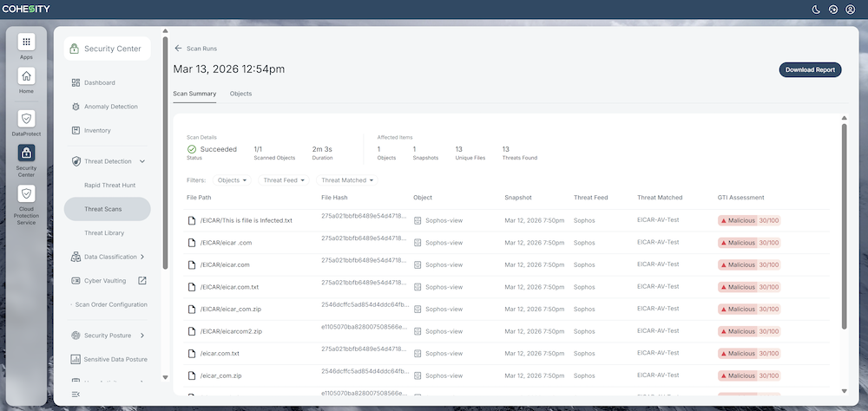Open Rapid Threat Hunt
The image size is (868, 411).
(109, 186)
